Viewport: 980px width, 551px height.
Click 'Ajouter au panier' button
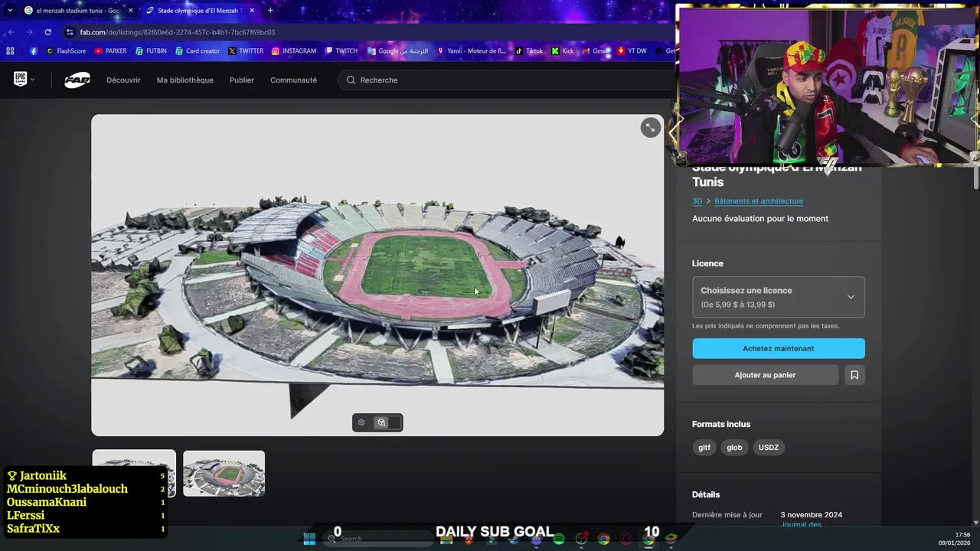click(x=765, y=375)
